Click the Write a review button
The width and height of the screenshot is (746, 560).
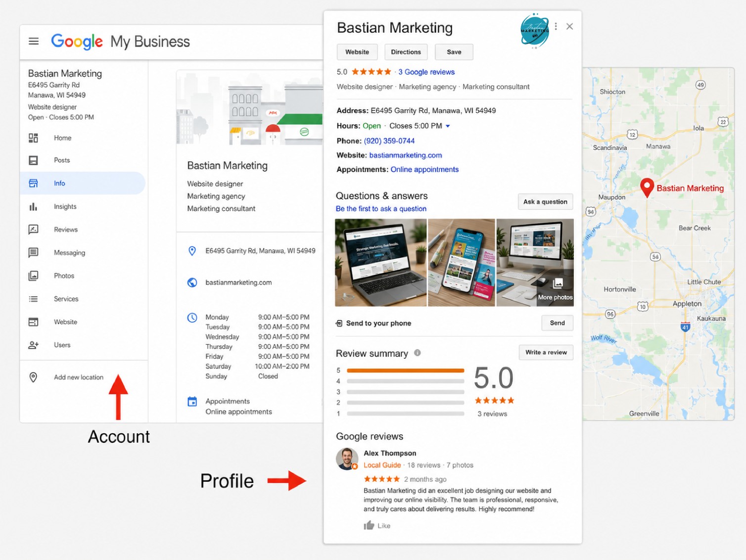coord(546,352)
